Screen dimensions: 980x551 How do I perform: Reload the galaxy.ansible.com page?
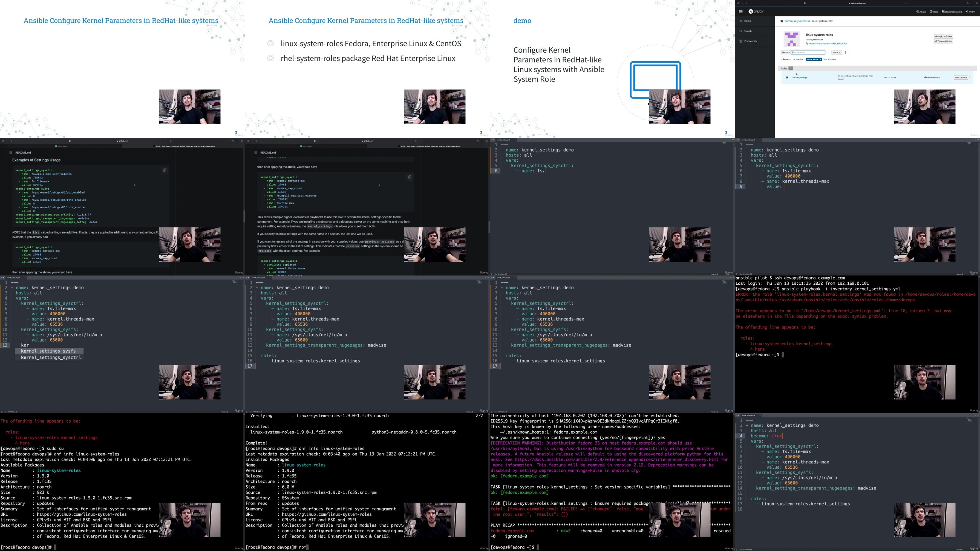click(906, 3)
